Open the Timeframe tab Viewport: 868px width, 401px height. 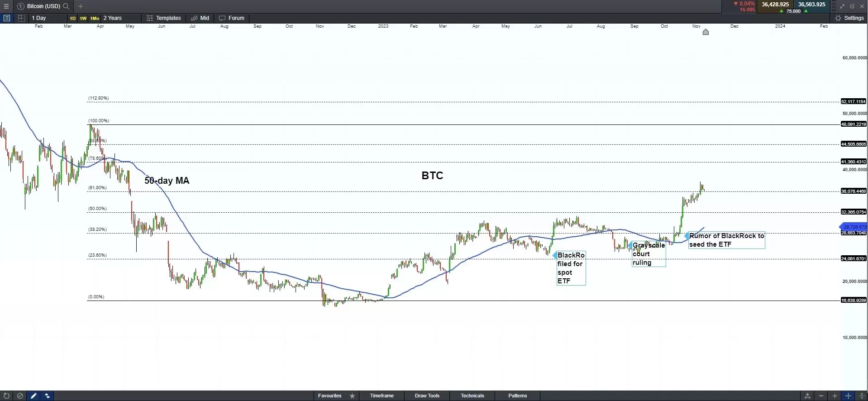pyautogui.click(x=382, y=396)
